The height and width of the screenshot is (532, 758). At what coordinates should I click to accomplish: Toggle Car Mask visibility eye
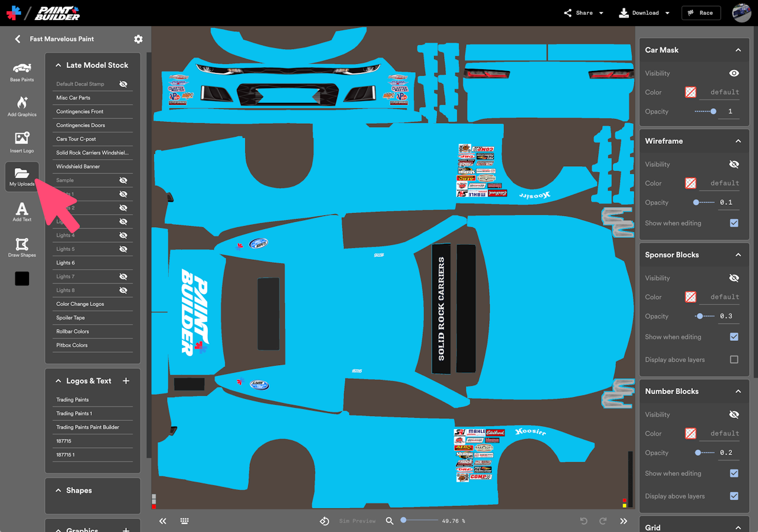(734, 73)
